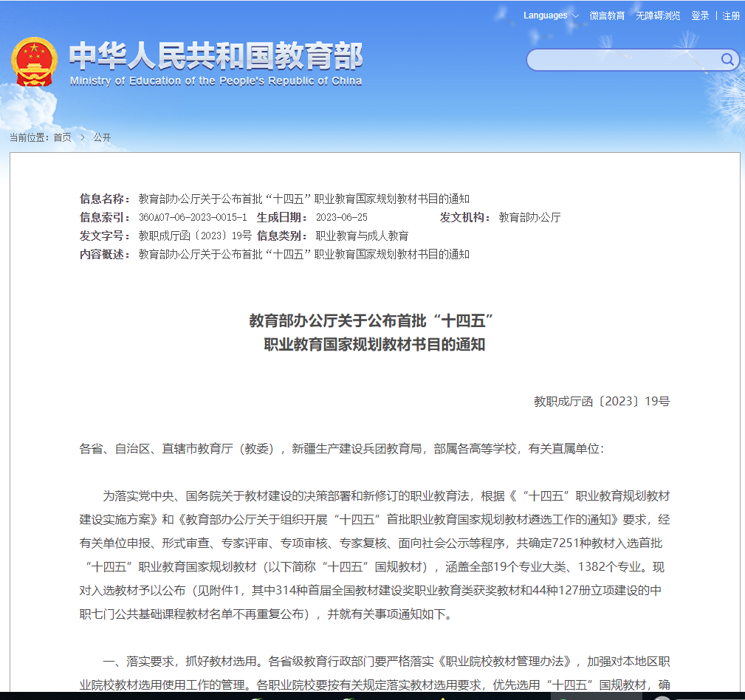Open the Languages dropdown
This screenshot has width=745, height=700.
pos(551,16)
